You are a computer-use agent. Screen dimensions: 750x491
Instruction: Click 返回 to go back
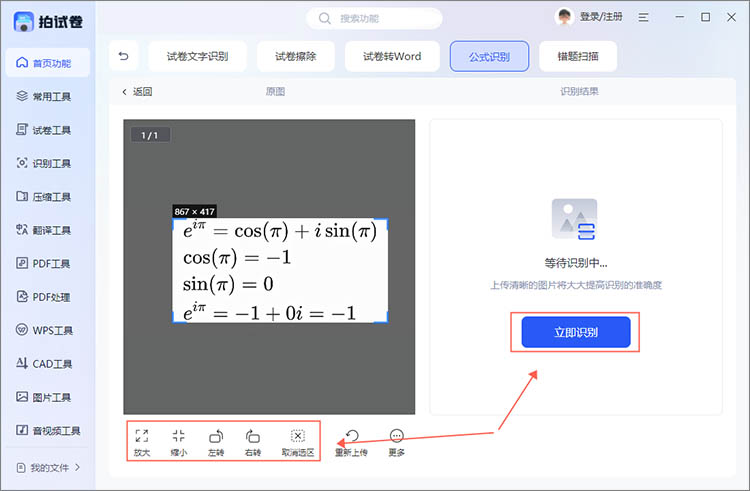tap(137, 91)
